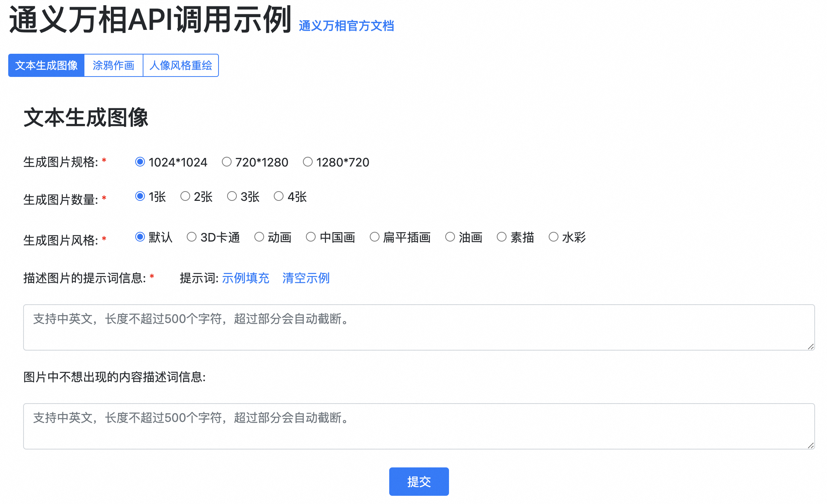Click the 清空示例 link

point(306,278)
